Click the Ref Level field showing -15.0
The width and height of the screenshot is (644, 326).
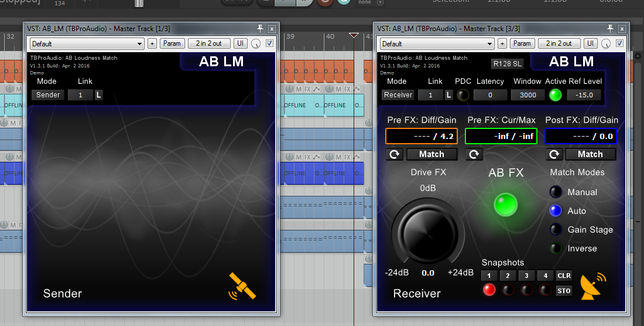click(584, 95)
